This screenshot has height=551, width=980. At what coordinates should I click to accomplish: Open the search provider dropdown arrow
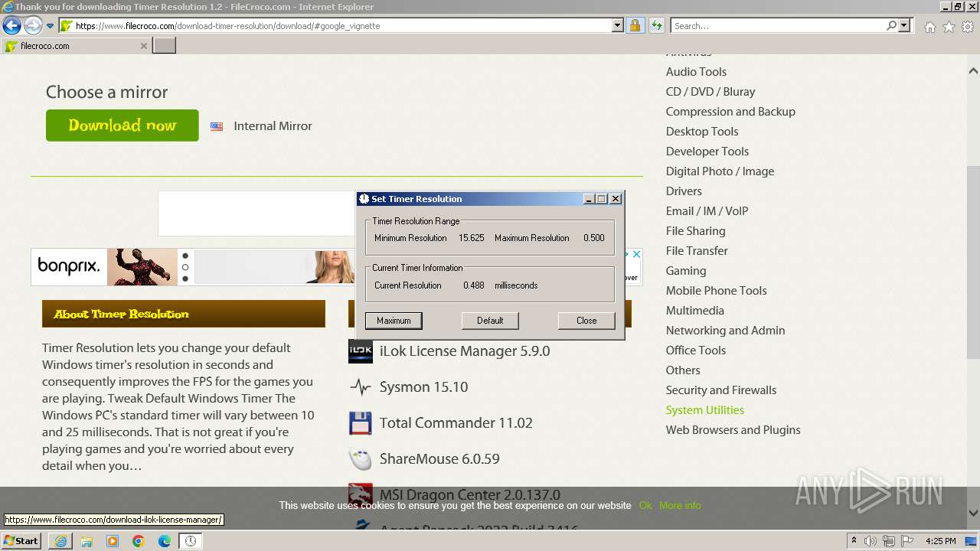coord(904,26)
